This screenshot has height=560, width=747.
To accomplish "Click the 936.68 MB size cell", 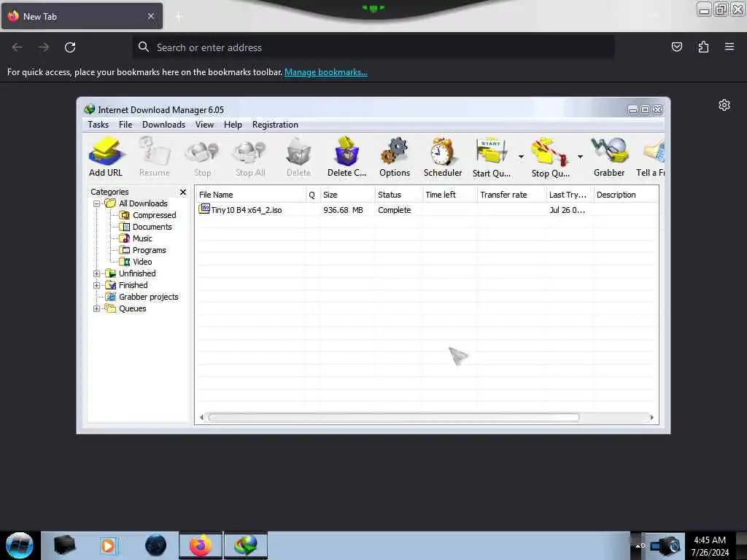I will point(343,210).
